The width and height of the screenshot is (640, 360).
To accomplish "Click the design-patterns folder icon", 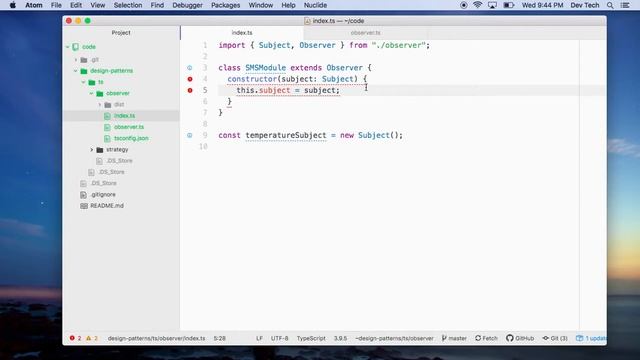I will click(x=84, y=71).
